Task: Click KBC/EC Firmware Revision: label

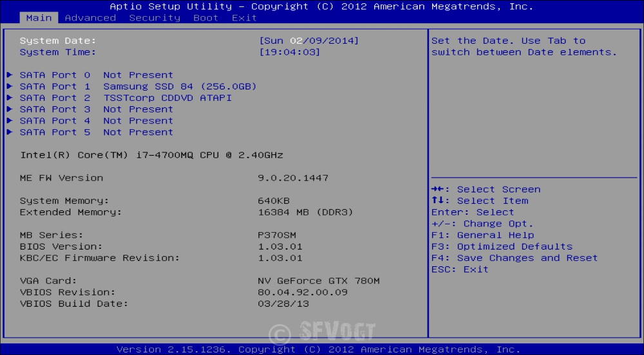Action: pyautogui.click(x=100, y=259)
